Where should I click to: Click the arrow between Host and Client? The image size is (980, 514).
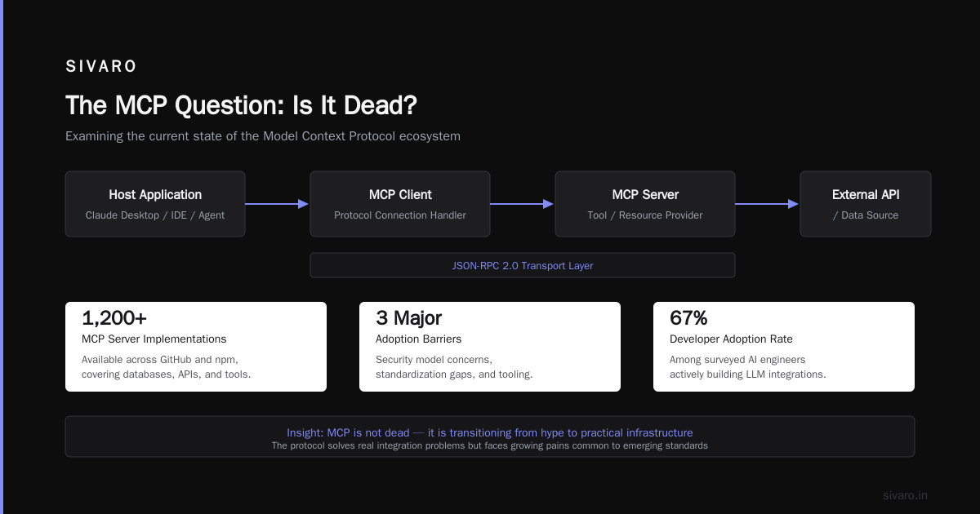click(278, 204)
